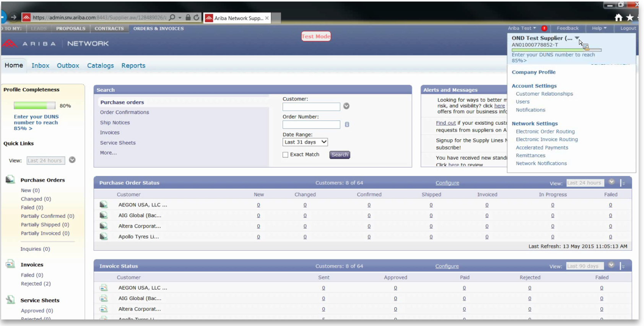Open the Quick Links view dropdown arrow
The width and height of the screenshot is (644, 326).
pyautogui.click(x=72, y=160)
